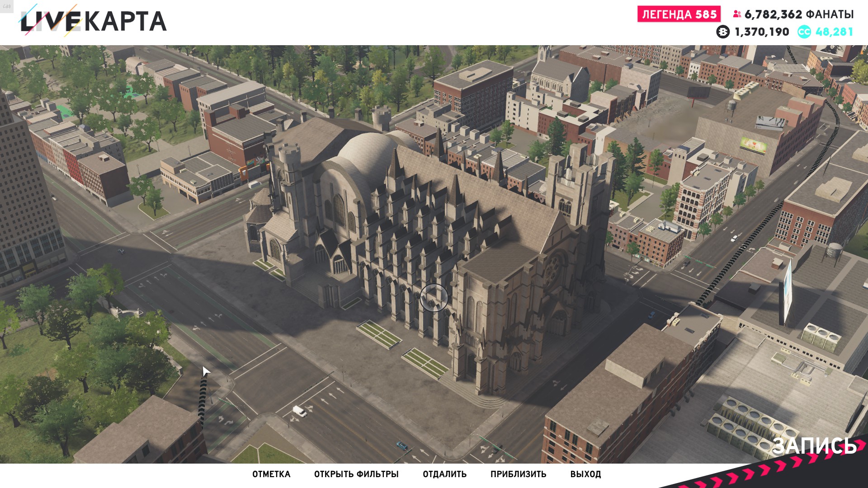Click the crew credits CC icon
Viewport: 868px width, 488px height.
click(x=804, y=32)
